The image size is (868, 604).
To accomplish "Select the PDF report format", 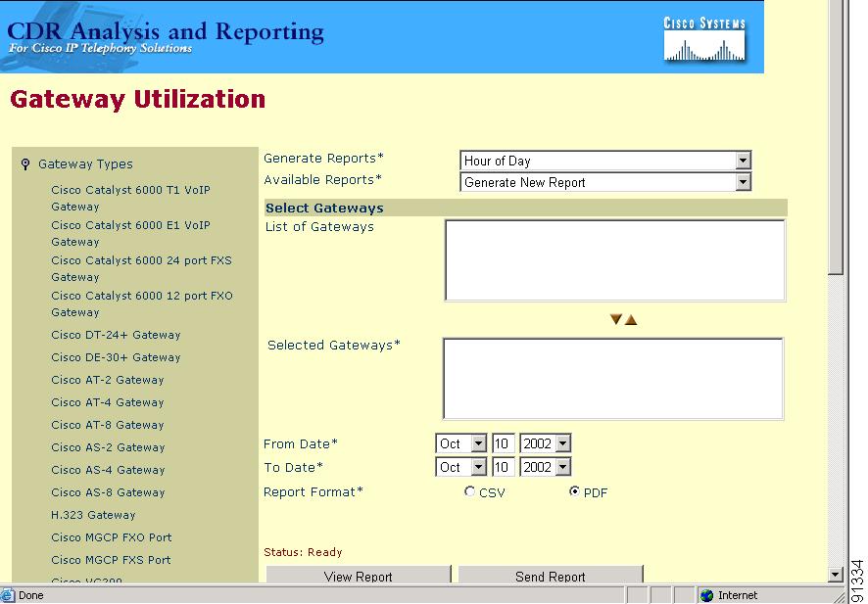I will tap(574, 491).
